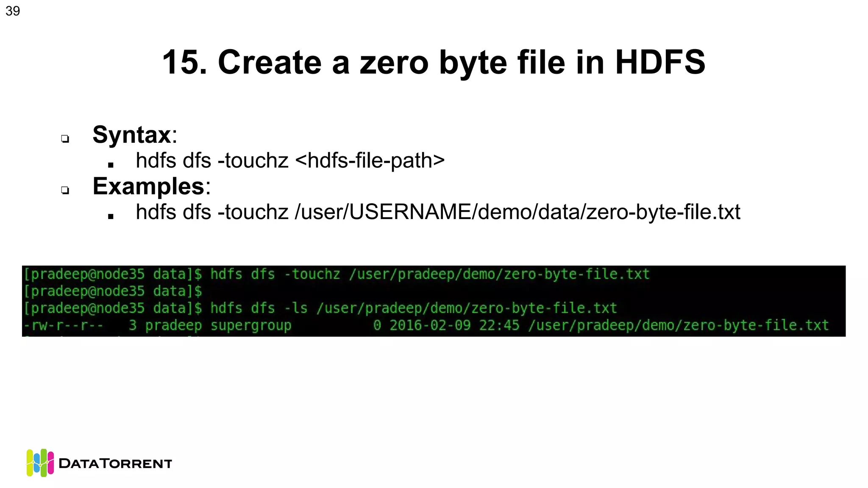Click the title '15. Create a zero byte file in HDFS'
Viewport: 868px width, 488px height.
434,62
